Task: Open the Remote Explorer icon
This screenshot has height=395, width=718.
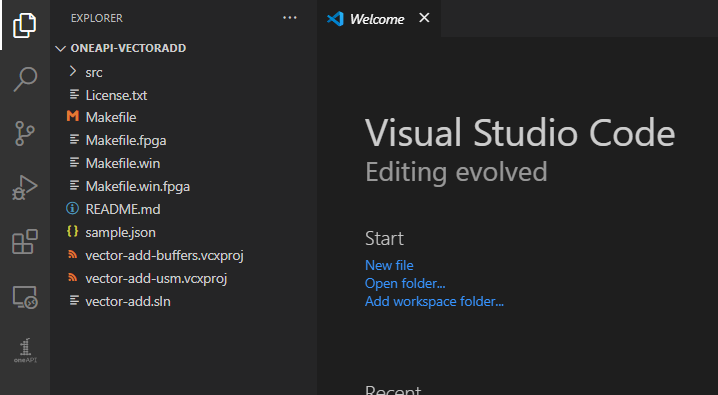Action: (x=25, y=297)
